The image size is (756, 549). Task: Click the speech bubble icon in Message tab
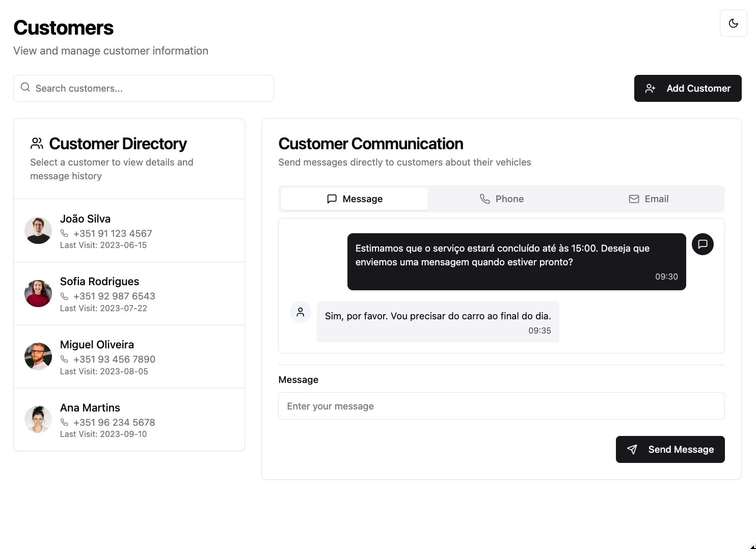tap(332, 199)
